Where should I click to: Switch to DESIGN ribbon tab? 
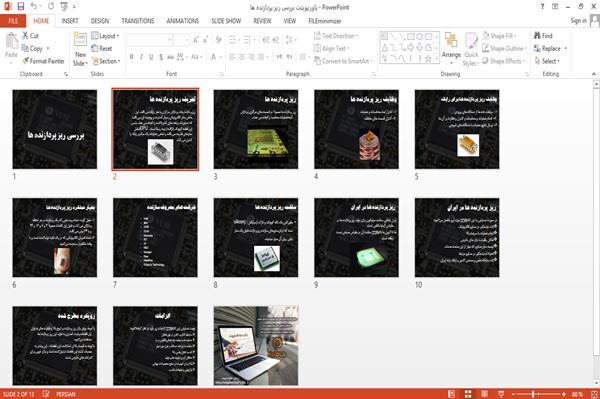(x=100, y=21)
